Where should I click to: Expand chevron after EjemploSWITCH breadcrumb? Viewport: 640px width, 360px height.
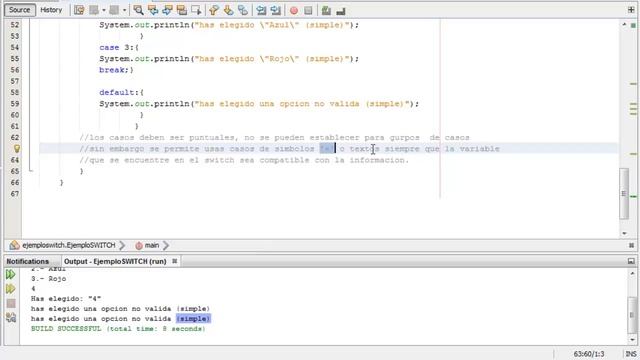click(x=122, y=245)
